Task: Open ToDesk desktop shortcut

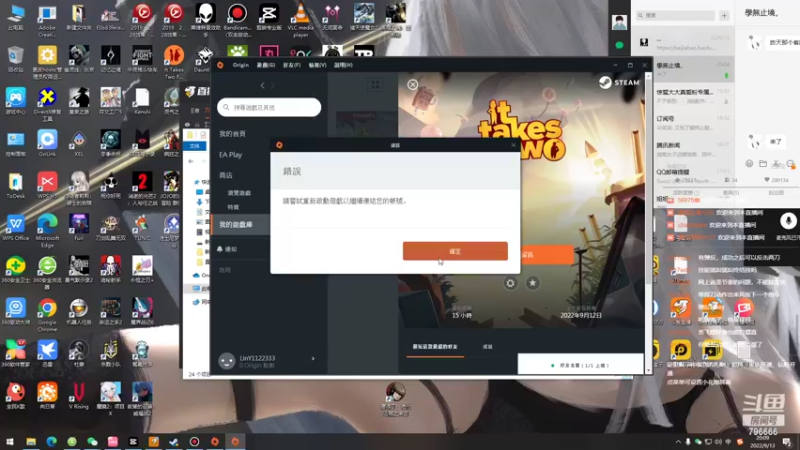Action: (15, 186)
